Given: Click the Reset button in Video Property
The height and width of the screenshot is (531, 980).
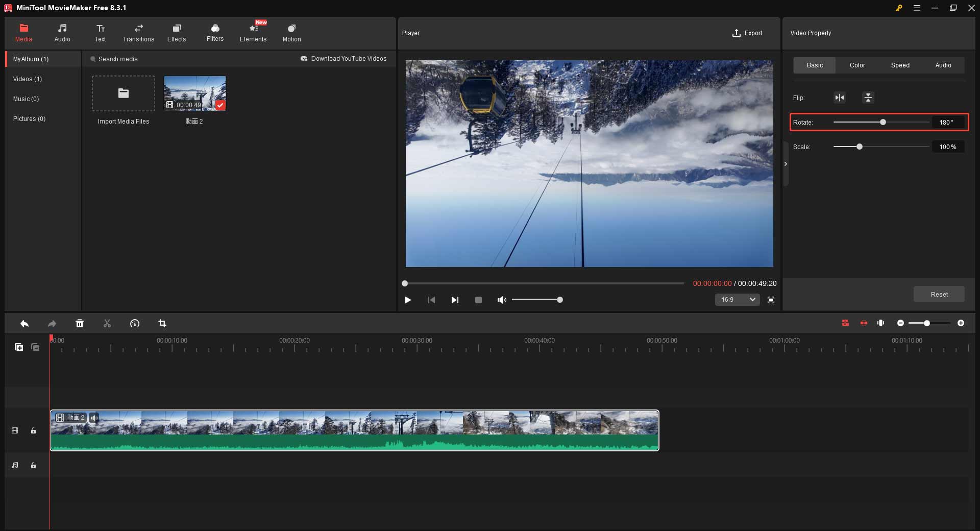Looking at the screenshot, I should [x=939, y=294].
